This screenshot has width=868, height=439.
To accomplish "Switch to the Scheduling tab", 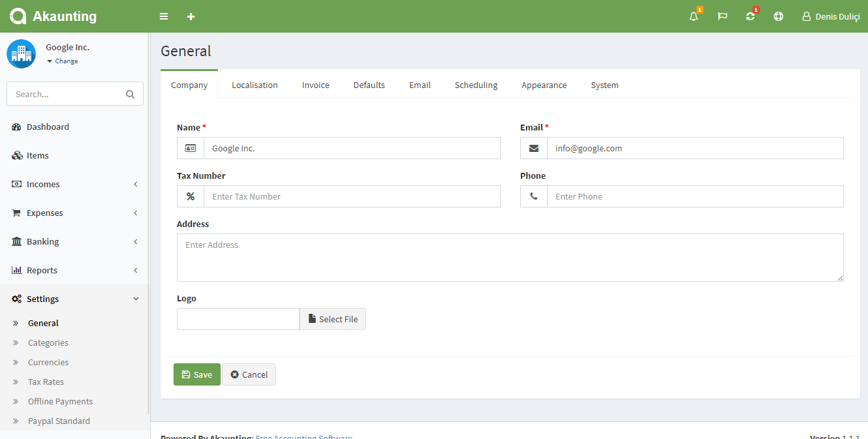I will (476, 85).
